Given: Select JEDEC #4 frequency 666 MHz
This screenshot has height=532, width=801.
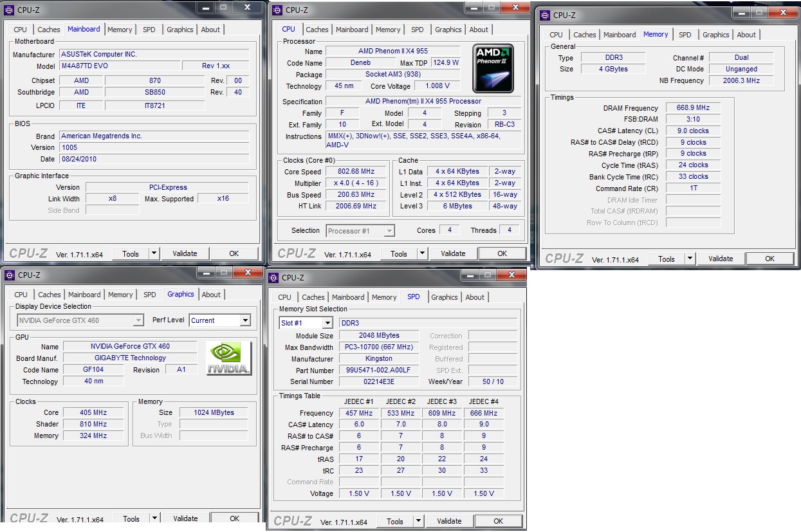Looking at the screenshot, I should pos(484,413).
